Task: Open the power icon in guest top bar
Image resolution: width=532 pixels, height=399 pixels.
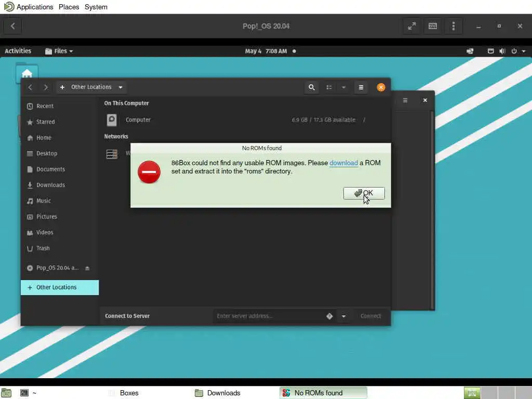Action: [x=514, y=51]
